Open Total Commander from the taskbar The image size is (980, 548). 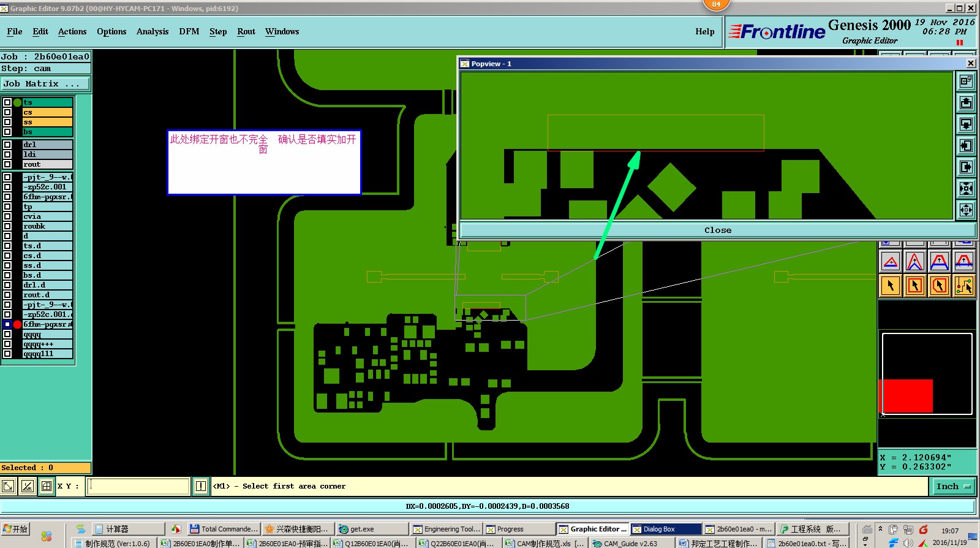[x=224, y=529]
